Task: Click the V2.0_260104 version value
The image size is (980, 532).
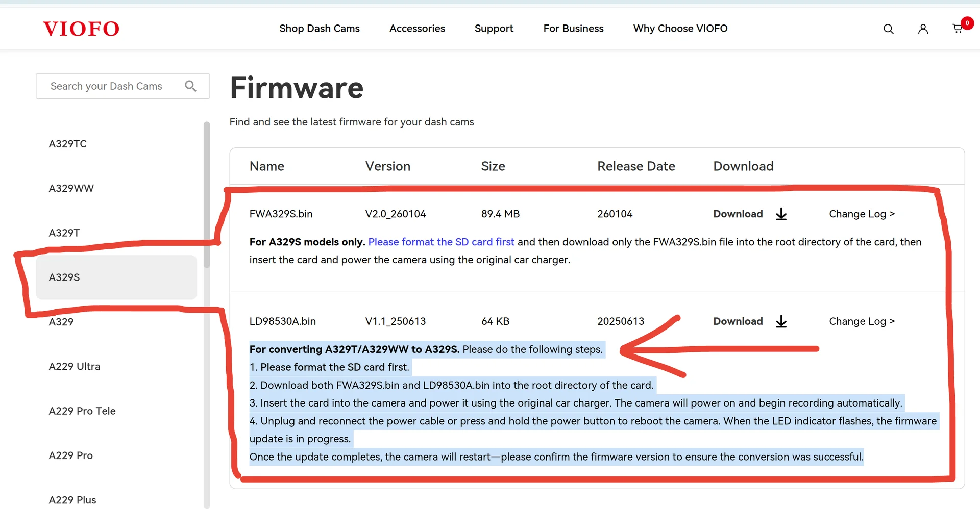Action: (x=396, y=214)
